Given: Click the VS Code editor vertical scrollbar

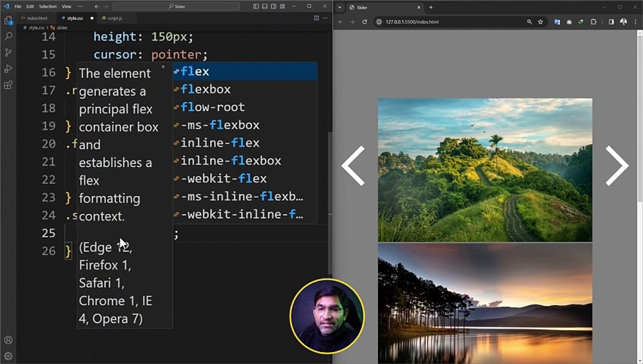Looking at the screenshot, I should (x=330, y=202).
